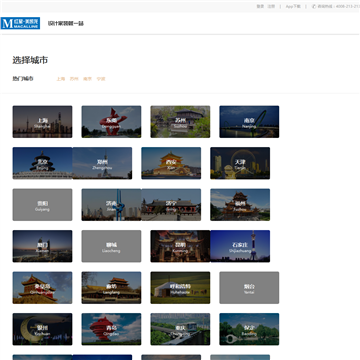This screenshot has width=360, height=360.
Task: Select the Kunming city card
Action: (x=180, y=246)
